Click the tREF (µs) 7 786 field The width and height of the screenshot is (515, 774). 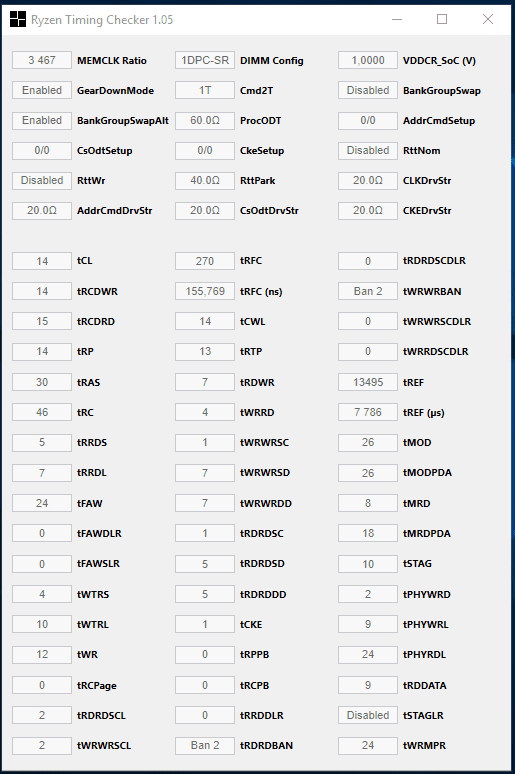pyautogui.click(x=368, y=412)
